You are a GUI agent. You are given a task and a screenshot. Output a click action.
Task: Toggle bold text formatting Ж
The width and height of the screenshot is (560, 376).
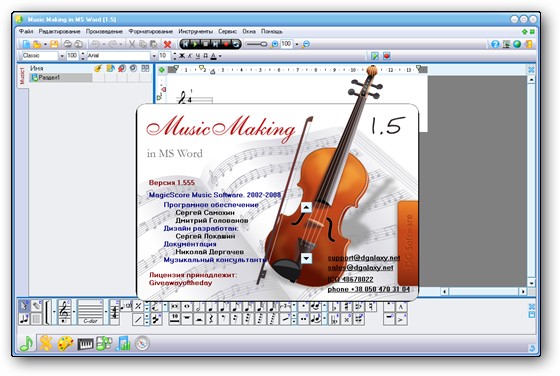tap(182, 56)
